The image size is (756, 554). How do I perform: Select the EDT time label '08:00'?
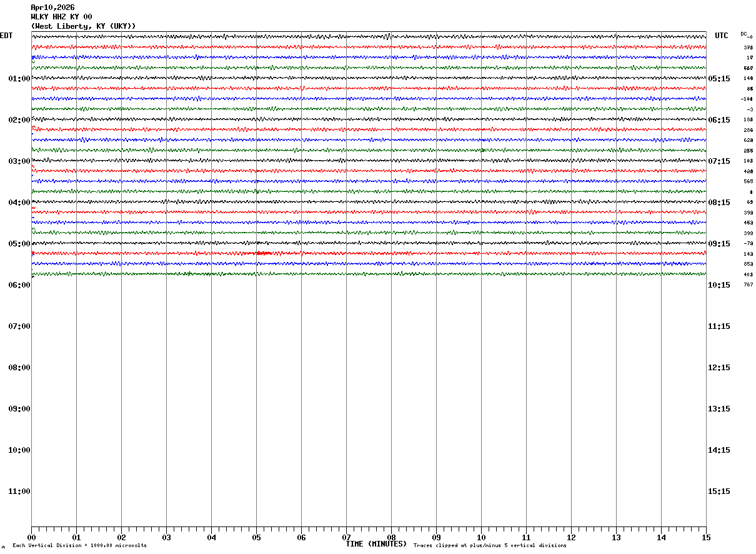point(19,368)
